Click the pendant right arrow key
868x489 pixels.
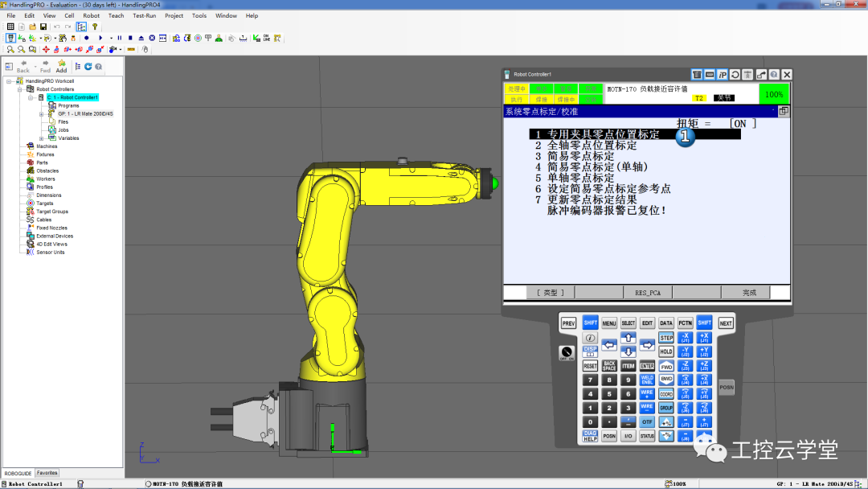click(646, 345)
